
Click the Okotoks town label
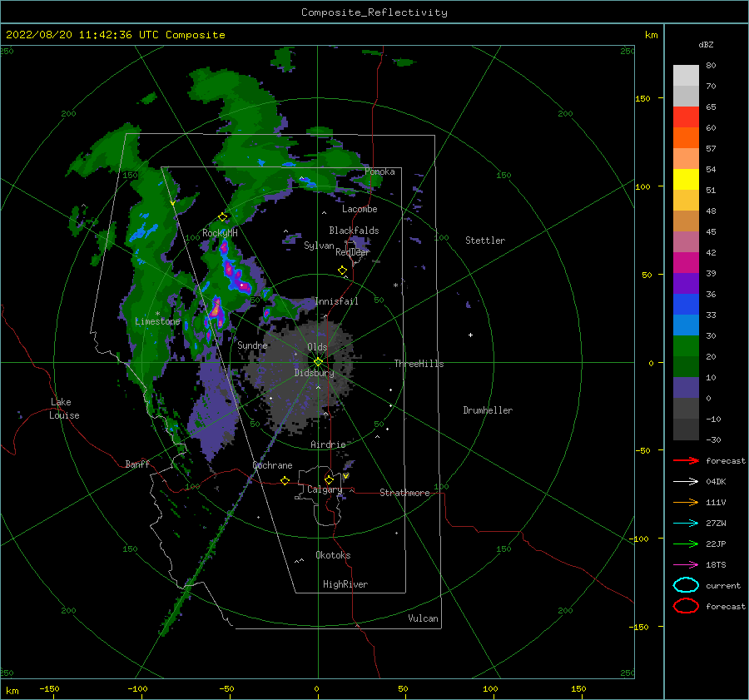coord(333,555)
